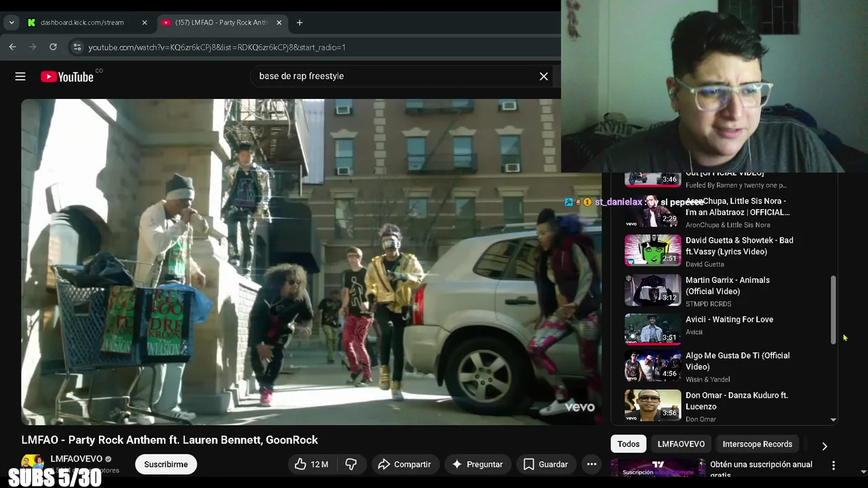Click the '12 M' likes count
This screenshot has width=868, height=488.
[319, 464]
